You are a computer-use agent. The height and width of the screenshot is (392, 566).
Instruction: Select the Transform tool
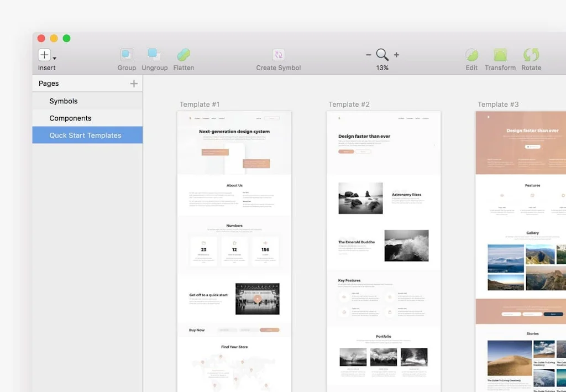[x=500, y=55]
